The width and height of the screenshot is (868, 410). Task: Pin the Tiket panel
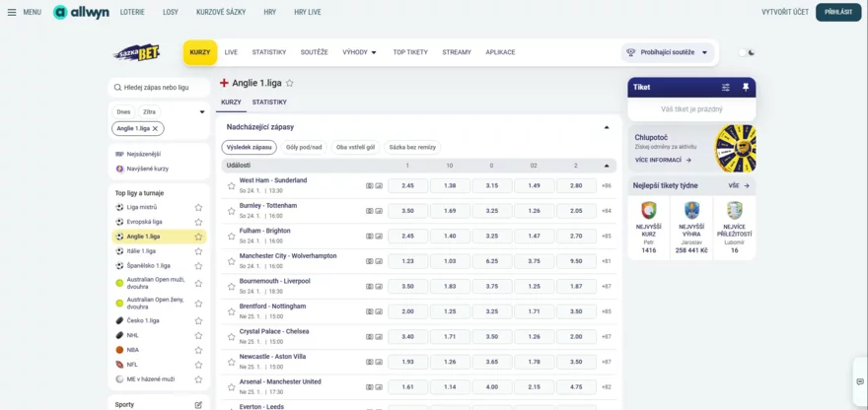point(746,88)
